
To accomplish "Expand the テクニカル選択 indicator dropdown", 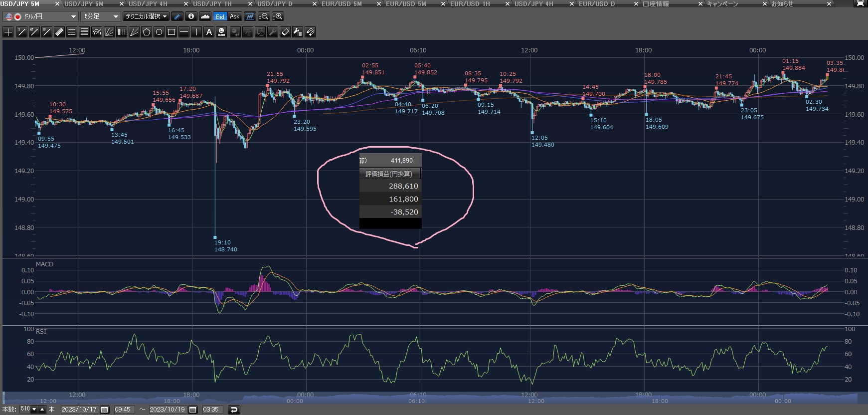I will (146, 16).
